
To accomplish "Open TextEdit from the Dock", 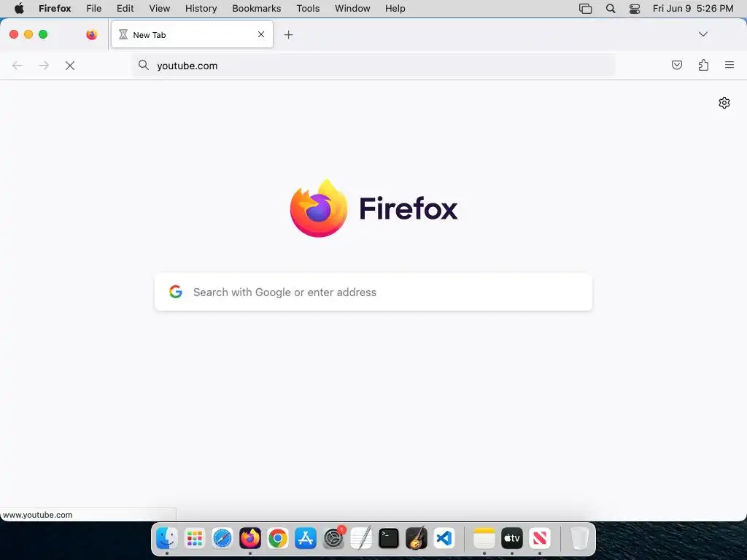I will [x=361, y=539].
